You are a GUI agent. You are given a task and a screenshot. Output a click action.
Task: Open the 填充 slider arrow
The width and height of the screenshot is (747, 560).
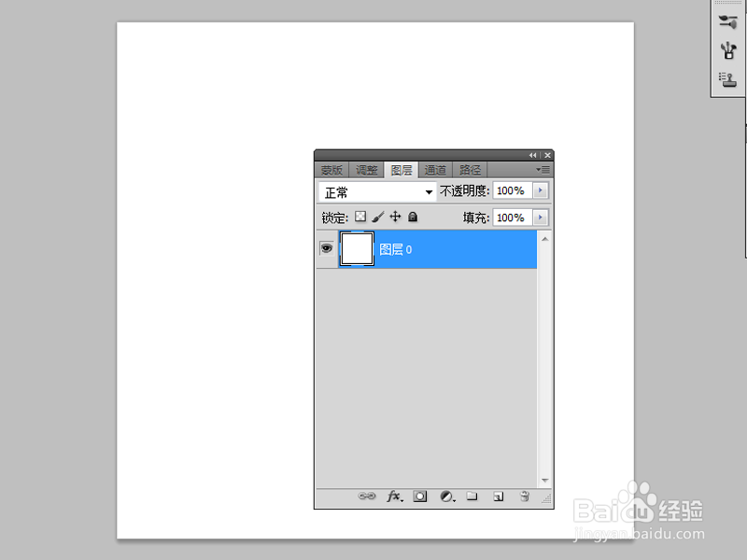pos(541,217)
